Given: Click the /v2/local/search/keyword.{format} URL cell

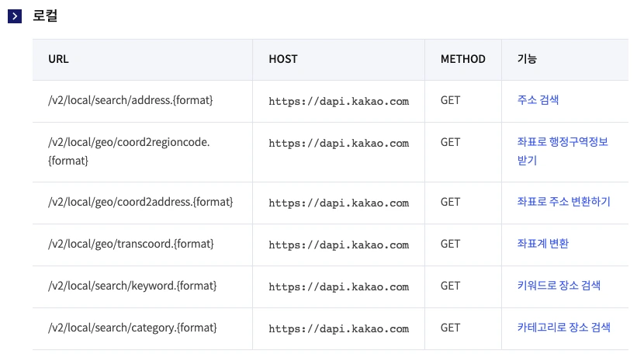Looking at the screenshot, I should [x=132, y=286].
